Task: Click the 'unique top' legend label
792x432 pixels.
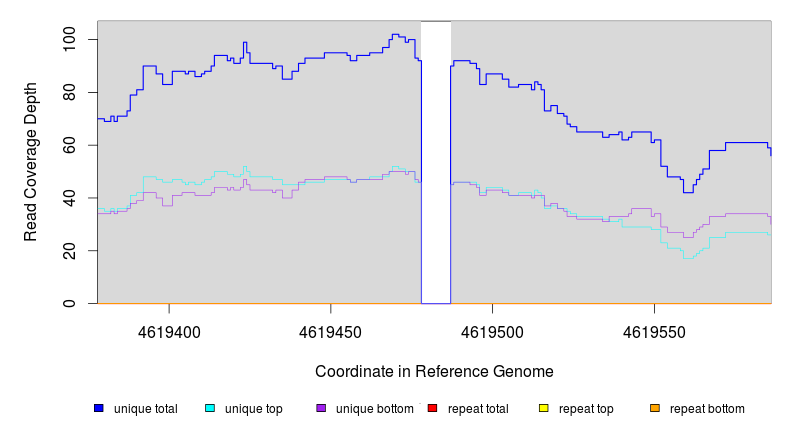Action: point(254,409)
